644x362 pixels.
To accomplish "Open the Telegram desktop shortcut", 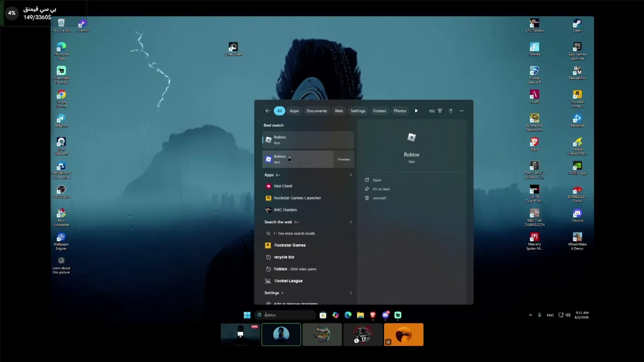I will [61, 121].
